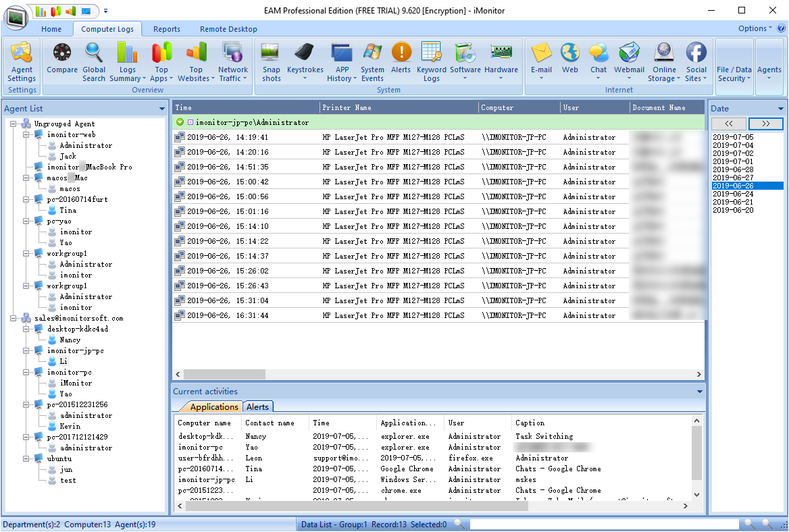Switch to Alerts activities tab

click(x=257, y=407)
